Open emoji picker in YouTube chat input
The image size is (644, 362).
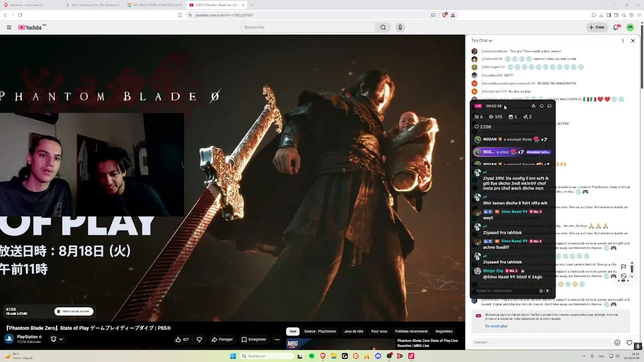pos(617,342)
